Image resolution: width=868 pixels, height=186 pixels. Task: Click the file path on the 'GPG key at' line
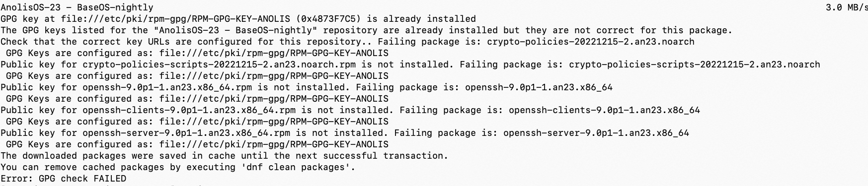tap(176, 19)
